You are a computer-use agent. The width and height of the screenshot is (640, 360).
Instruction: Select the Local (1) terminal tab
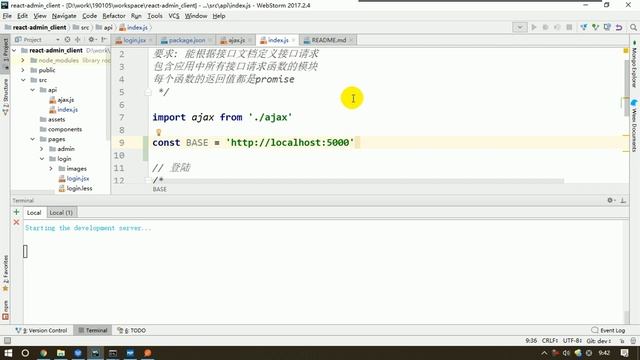61,213
